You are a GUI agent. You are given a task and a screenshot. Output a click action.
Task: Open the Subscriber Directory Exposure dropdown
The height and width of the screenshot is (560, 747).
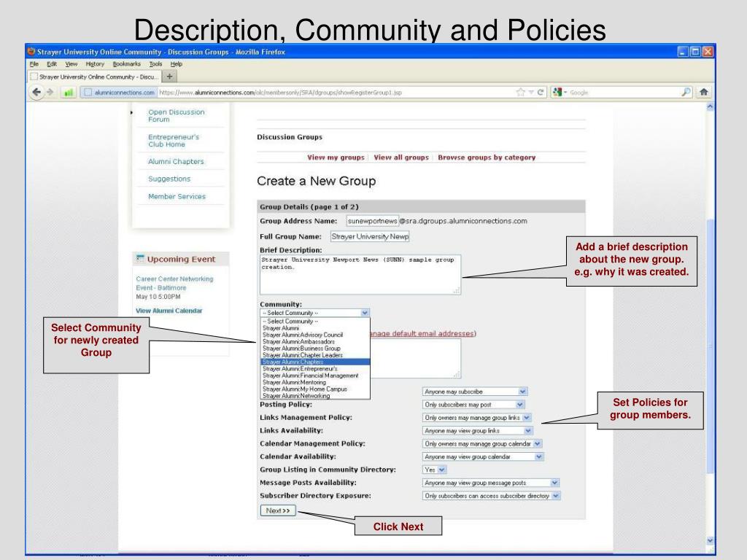point(491,496)
